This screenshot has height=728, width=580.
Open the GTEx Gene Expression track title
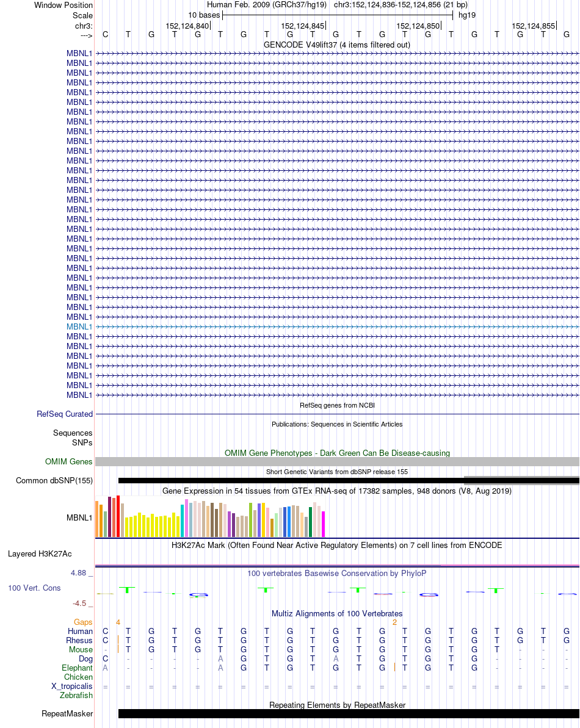click(337, 491)
